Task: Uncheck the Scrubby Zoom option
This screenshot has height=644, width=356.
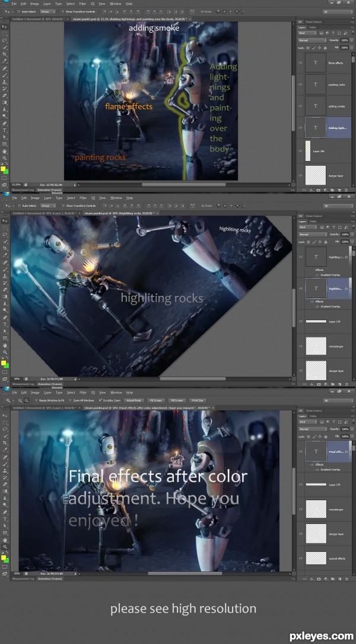Action: 100,400
